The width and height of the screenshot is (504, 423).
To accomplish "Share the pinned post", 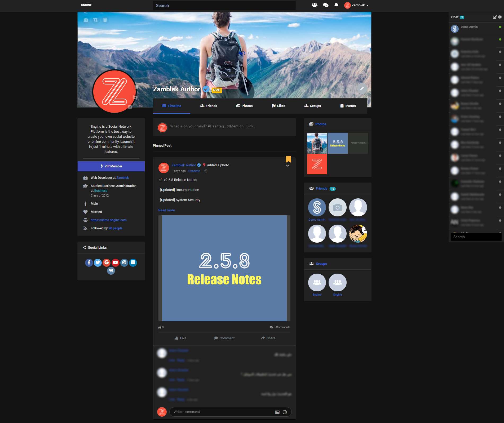I will click(x=268, y=338).
